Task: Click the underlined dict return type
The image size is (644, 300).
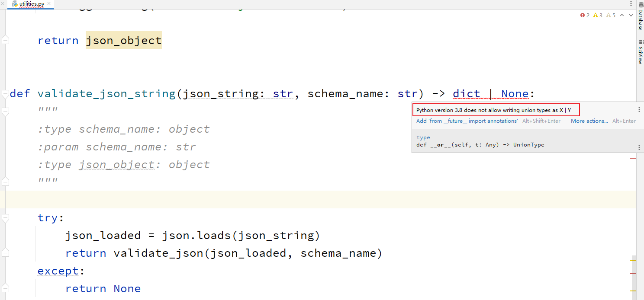Action: coord(467,93)
